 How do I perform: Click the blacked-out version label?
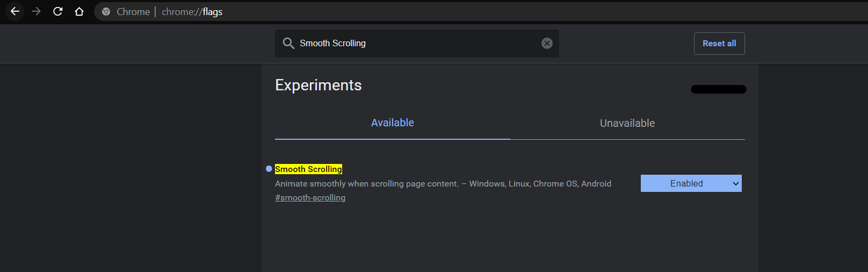pos(719,89)
